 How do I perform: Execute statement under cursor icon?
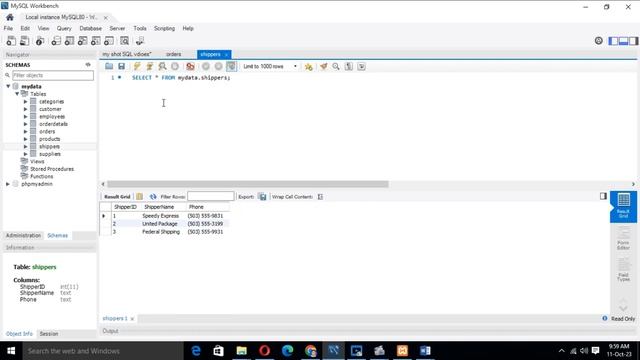[x=150, y=66]
